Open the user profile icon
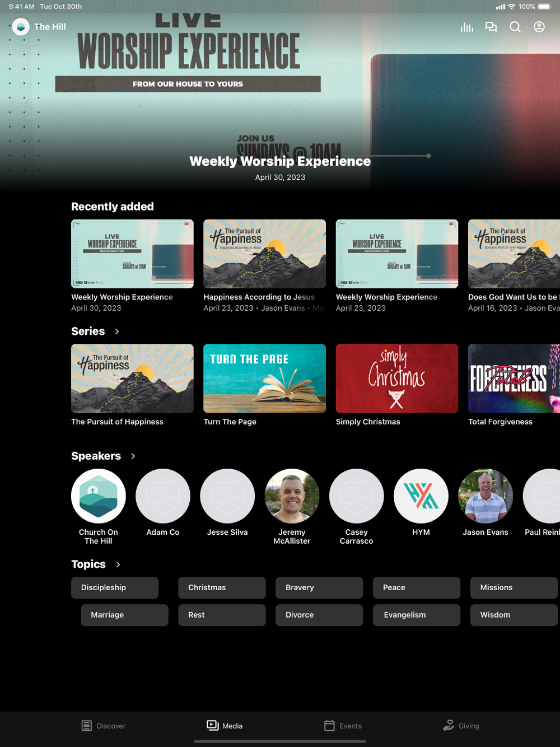Screen dimensions: 560x747 pyautogui.click(x=539, y=27)
